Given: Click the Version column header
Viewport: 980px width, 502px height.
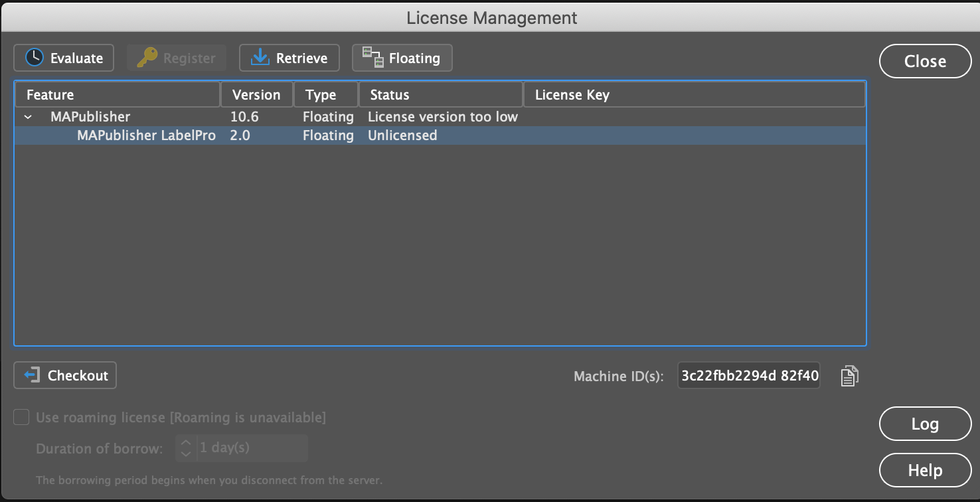Looking at the screenshot, I should click(256, 94).
